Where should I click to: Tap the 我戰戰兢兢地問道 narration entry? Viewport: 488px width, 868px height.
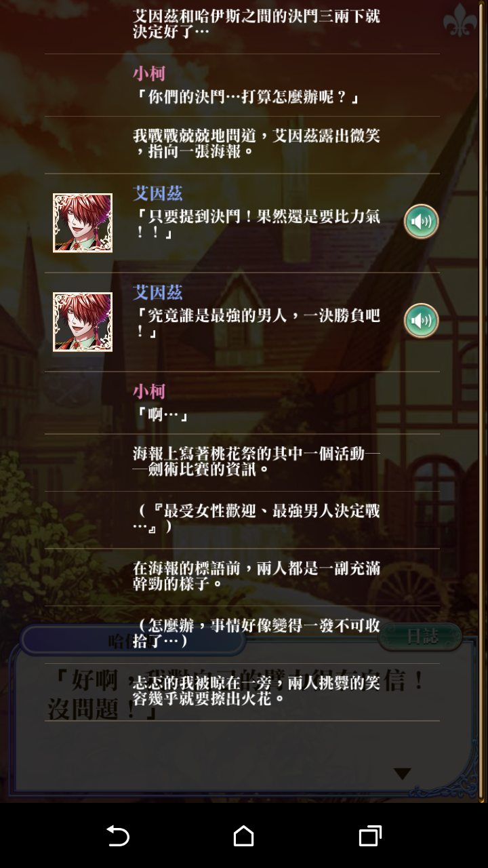[x=242, y=144]
